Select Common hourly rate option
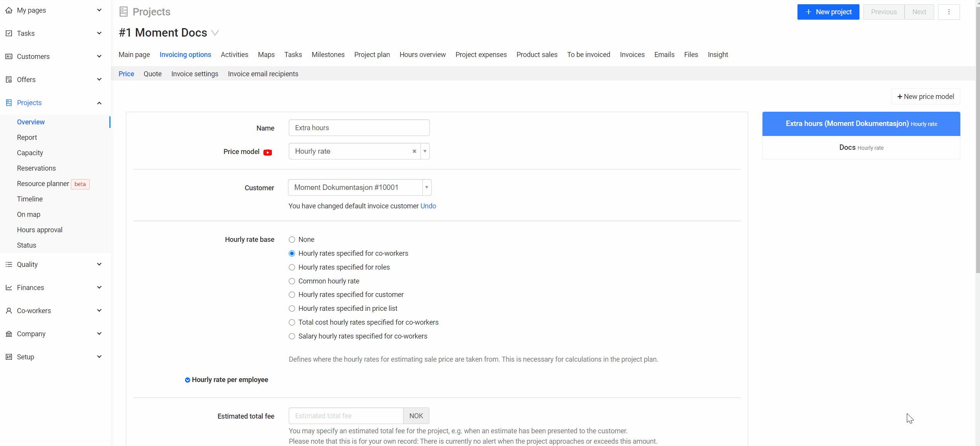This screenshot has height=446, width=980. [292, 281]
